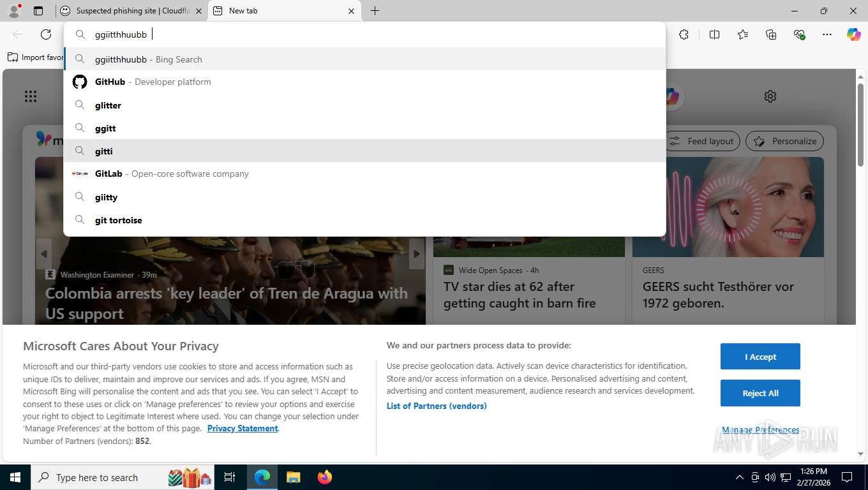Open the Edge profile icon
The width and height of the screenshot is (868, 490).
pyautogui.click(x=14, y=11)
